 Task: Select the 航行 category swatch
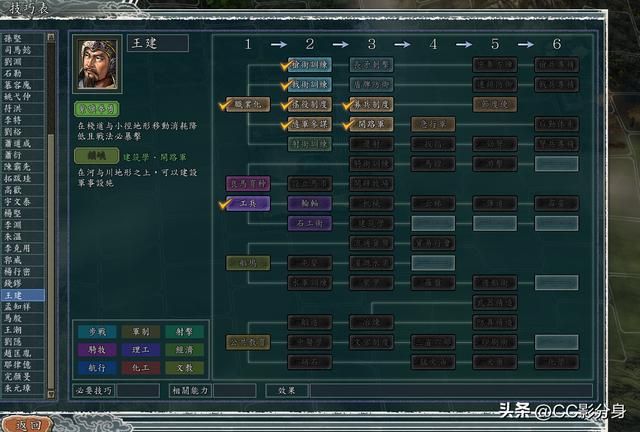click(x=97, y=367)
